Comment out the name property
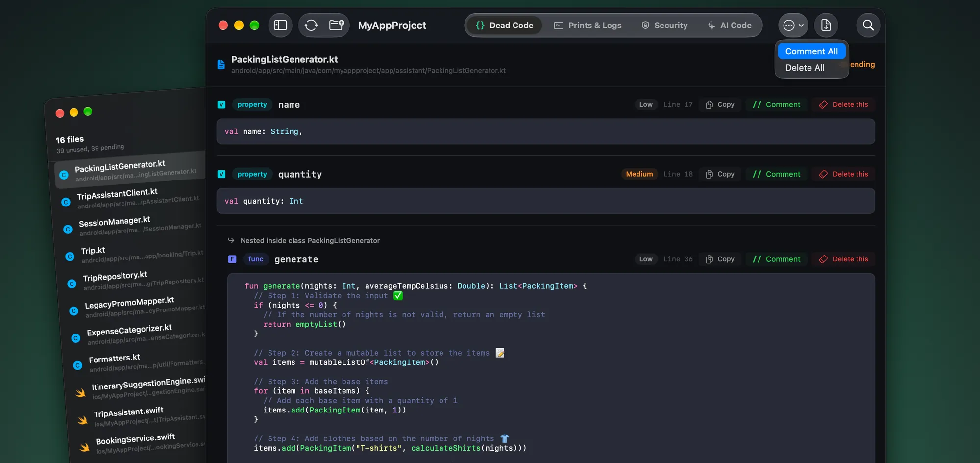This screenshot has width=980, height=463. pos(776,104)
